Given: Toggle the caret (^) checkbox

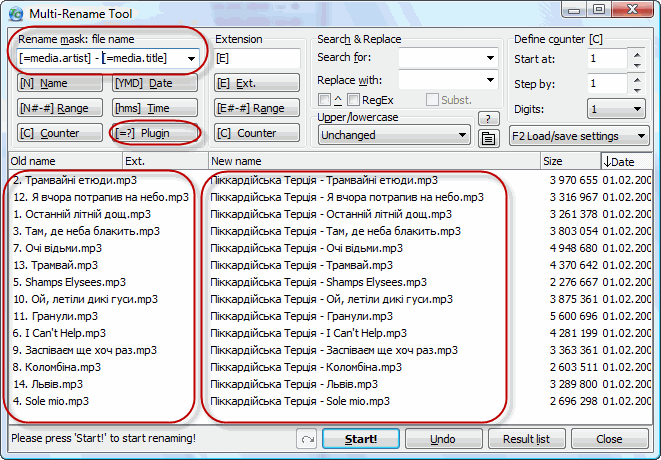Looking at the screenshot, I should (x=324, y=100).
